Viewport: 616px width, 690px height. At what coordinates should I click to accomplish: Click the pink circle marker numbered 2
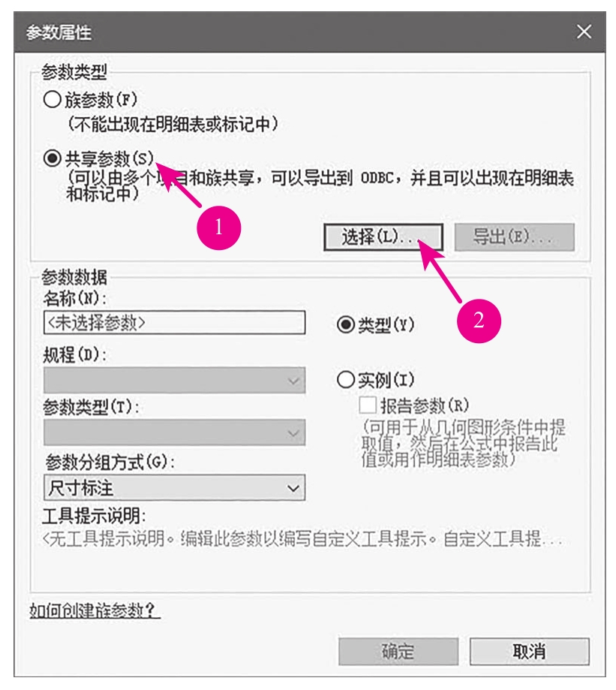click(x=479, y=319)
